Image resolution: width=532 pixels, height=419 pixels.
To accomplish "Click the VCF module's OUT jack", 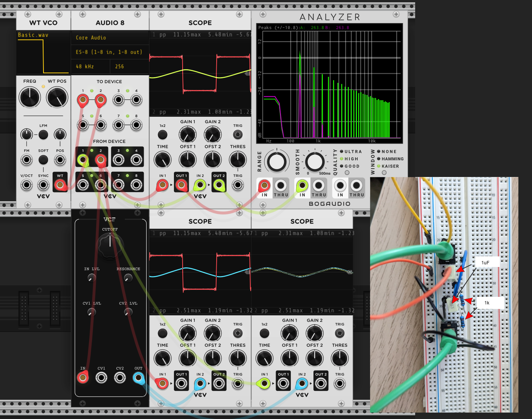I will [x=138, y=377].
